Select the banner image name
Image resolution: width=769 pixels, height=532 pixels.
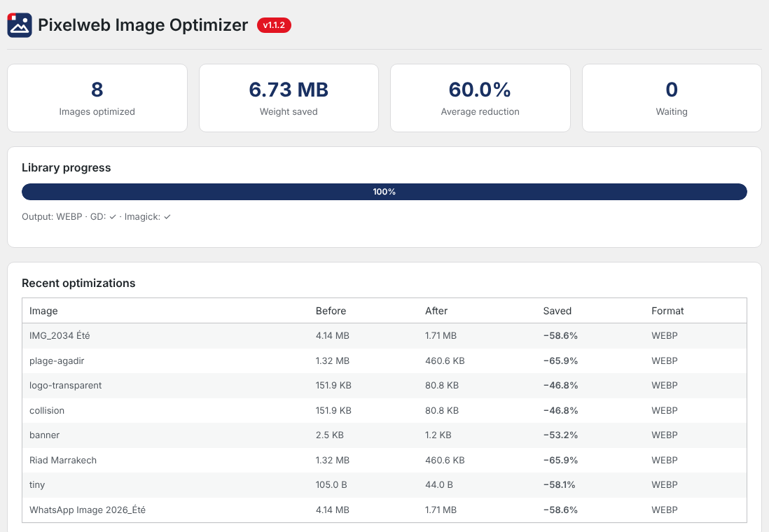(45, 435)
